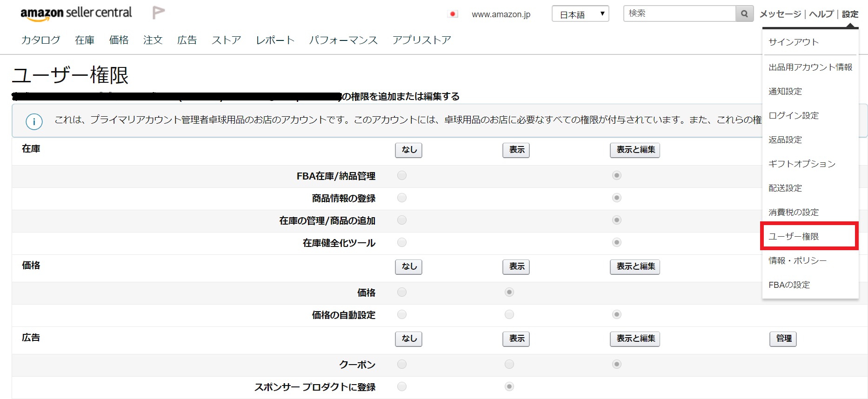Open the 在庫 navigation menu
This screenshot has height=399, width=868.
[x=85, y=40]
